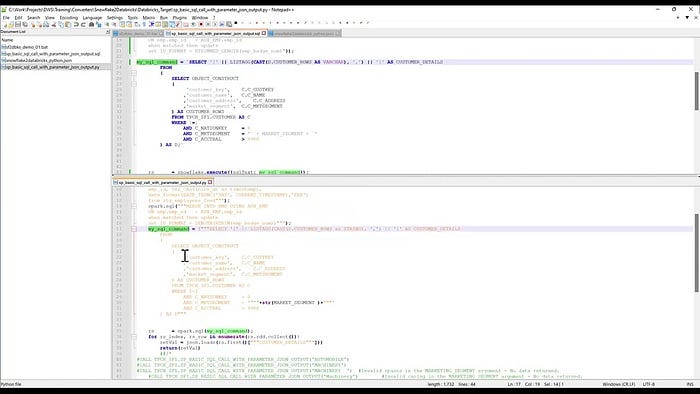Cut selection using the scissors icon

point(54,24)
